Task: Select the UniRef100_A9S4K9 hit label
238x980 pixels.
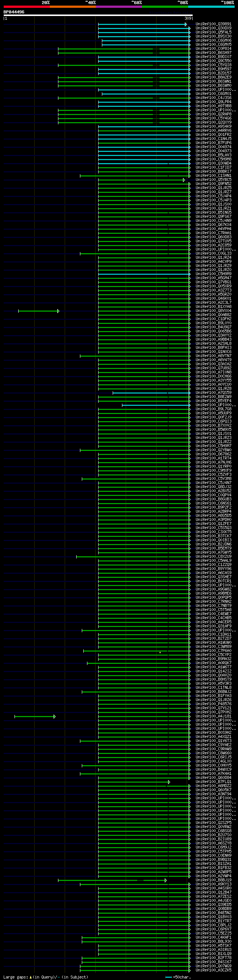Action: point(214,127)
